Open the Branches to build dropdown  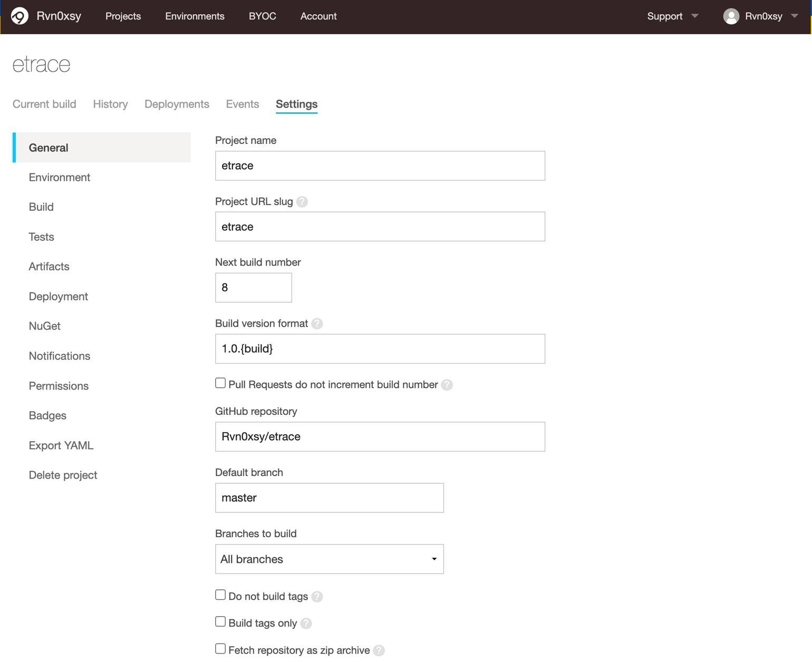click(329, 559)
